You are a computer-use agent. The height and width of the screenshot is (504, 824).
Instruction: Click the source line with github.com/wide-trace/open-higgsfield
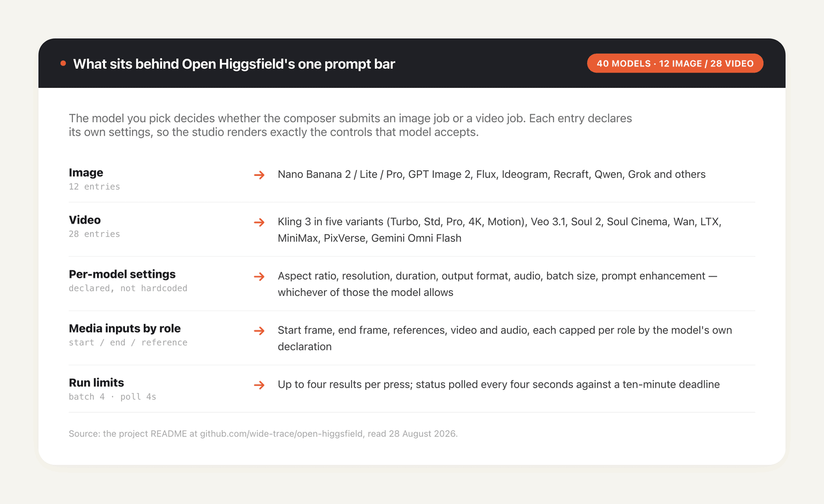tap(263, 434)
